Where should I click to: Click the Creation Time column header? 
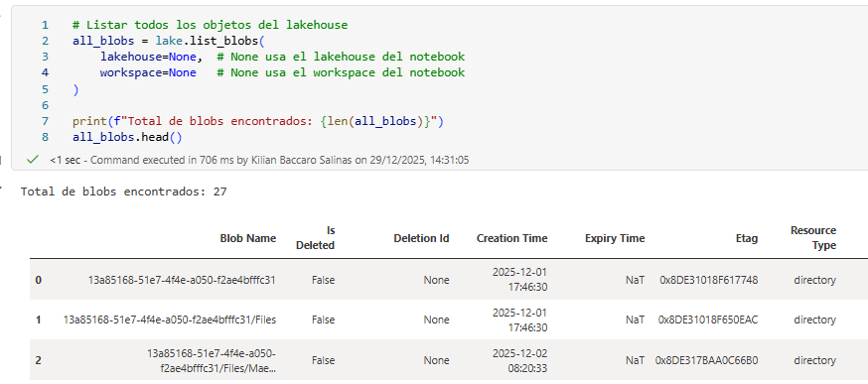[512, 238]
